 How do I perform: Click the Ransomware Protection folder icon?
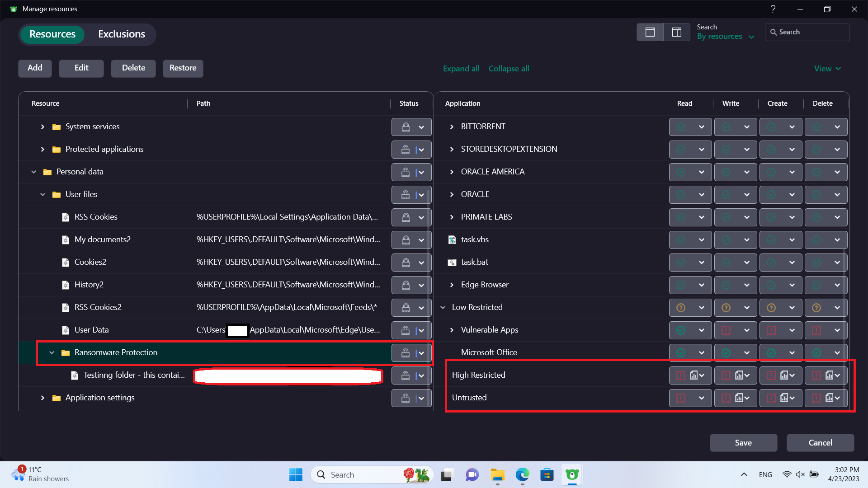[66, 352]
